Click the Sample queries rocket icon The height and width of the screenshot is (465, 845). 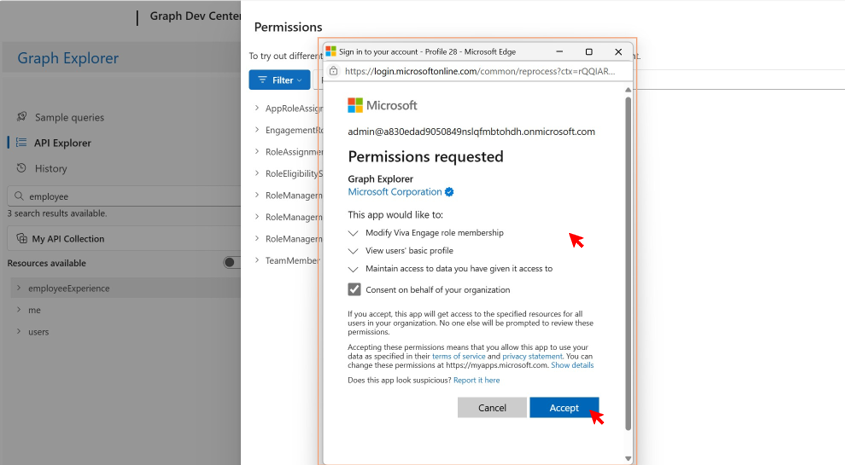[22, 116]
